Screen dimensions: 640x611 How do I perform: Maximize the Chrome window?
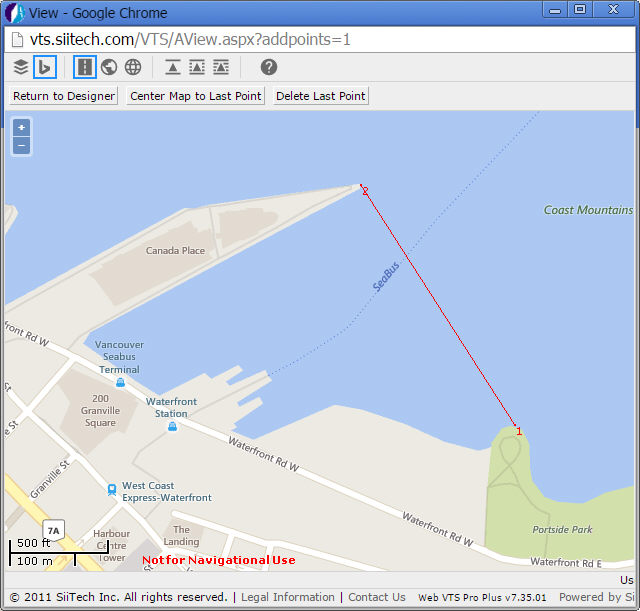pyautogui.click(x=580, y=10)
